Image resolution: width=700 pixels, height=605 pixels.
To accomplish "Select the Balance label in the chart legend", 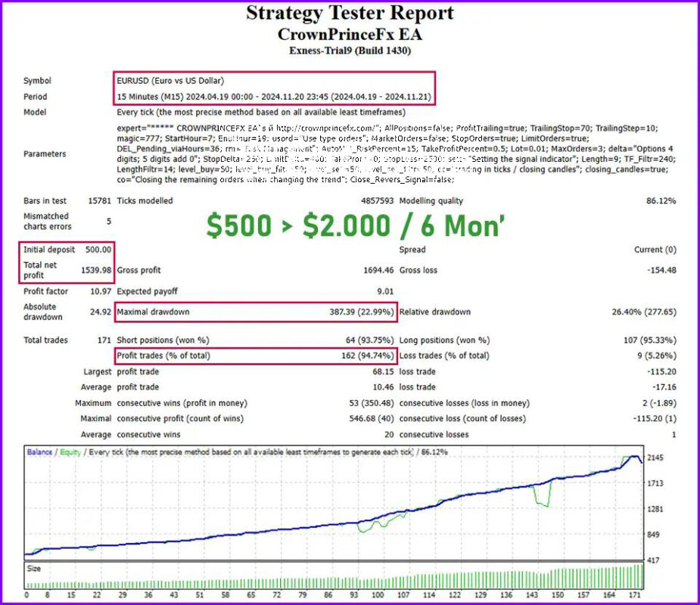I will coord(40,451).
